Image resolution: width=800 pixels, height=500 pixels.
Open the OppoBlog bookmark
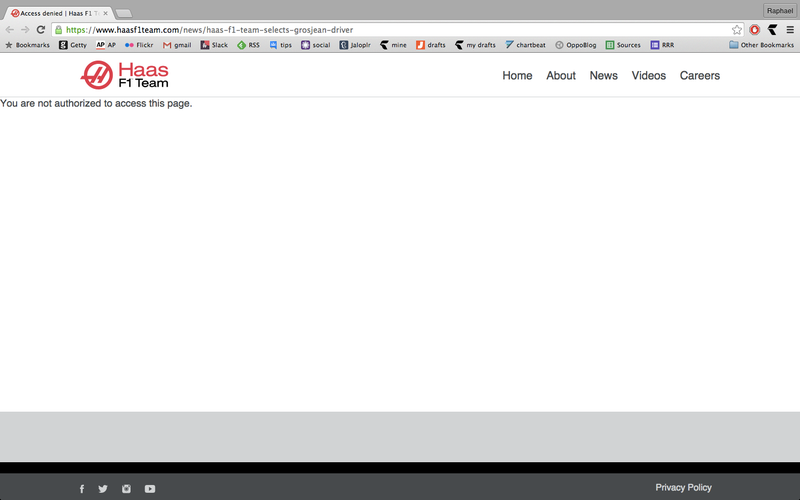[576, 45]
